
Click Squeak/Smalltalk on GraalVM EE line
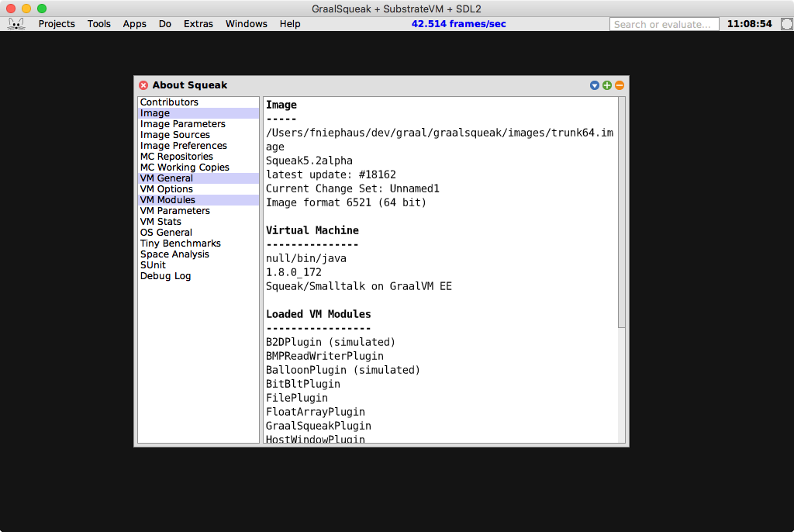[x=358, y=286]
